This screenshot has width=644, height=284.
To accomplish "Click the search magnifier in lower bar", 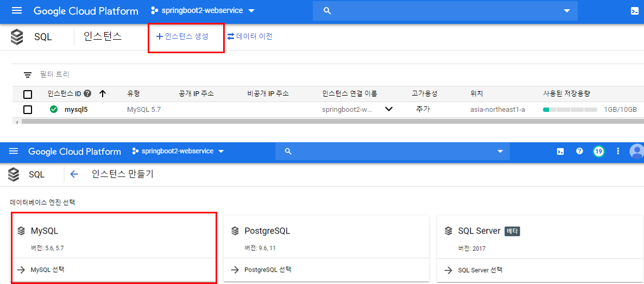I will (288, 152).
